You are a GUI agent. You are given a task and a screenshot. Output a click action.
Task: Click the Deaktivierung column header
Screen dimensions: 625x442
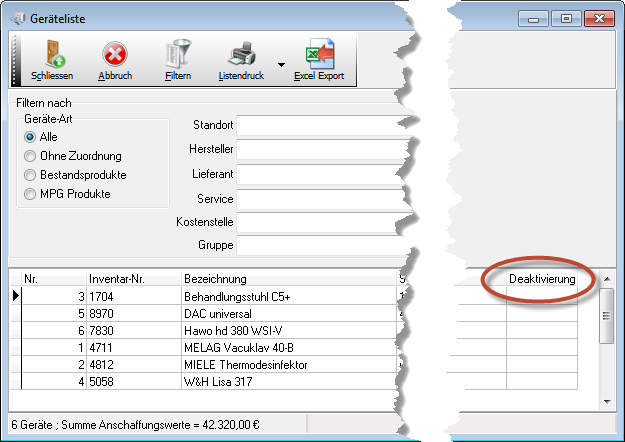(x=542, y=279)
